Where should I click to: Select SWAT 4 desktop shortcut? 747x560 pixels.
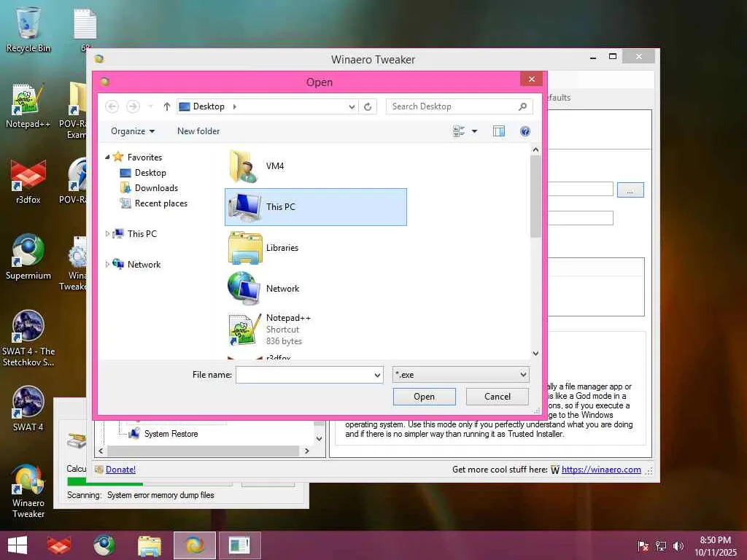pyautogui.click(x=28, y=409)
